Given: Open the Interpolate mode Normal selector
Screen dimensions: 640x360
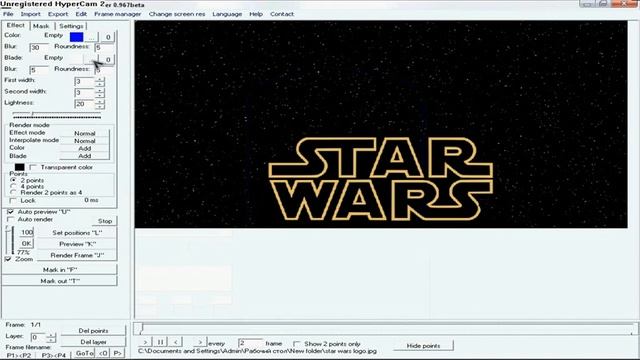Looking at the screenshot, I should [x=84, y=141].
